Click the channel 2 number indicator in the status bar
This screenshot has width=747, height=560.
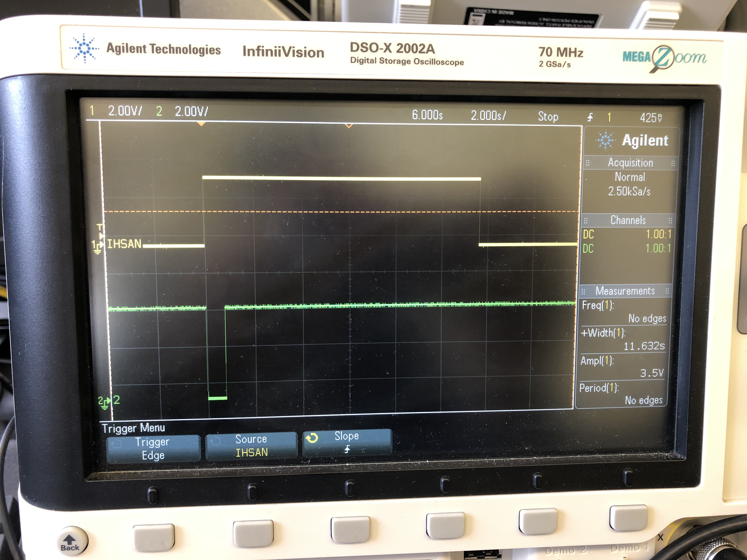(159, 111)
